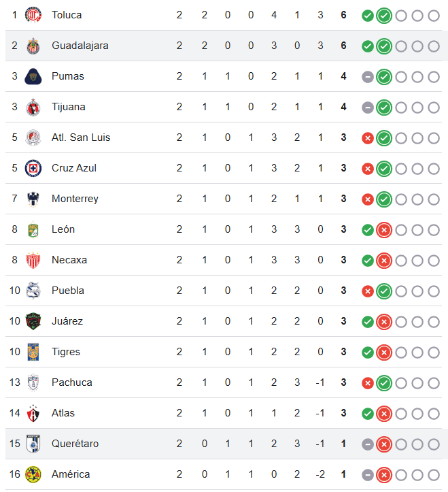Click Querétaro's gray draw form icon
This screenshot has width=448, height=492.
pos(368,444)
